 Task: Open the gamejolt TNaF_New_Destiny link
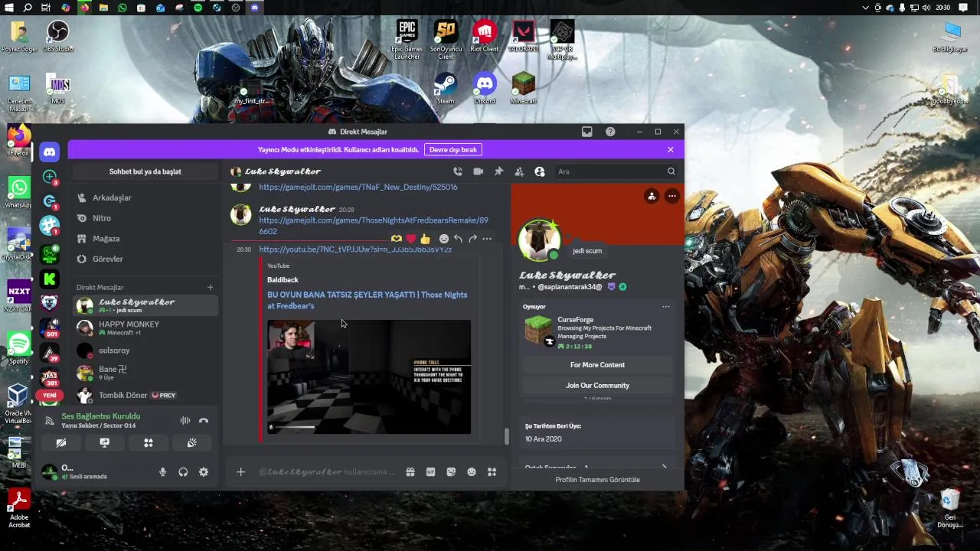(x=358, y=187)
